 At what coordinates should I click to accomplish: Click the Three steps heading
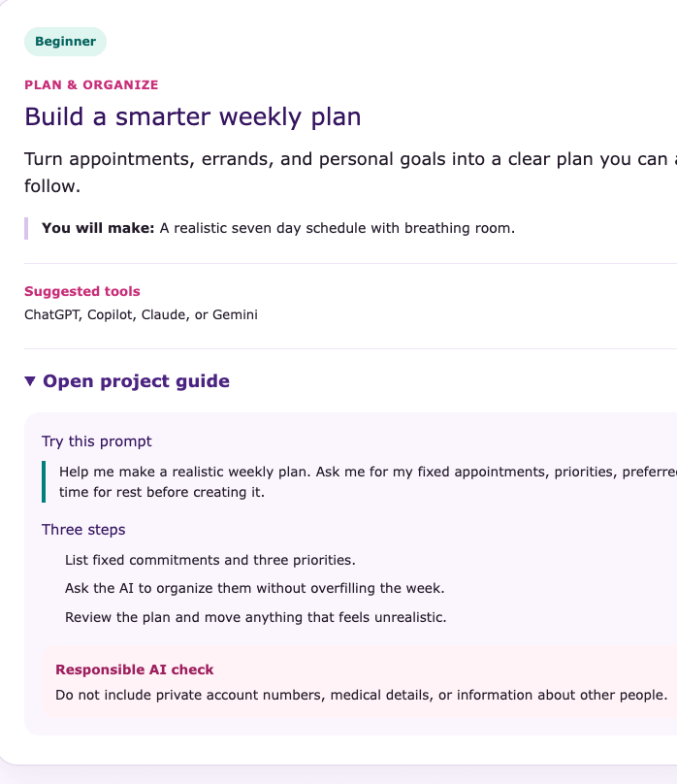click(x=83, y=530)
